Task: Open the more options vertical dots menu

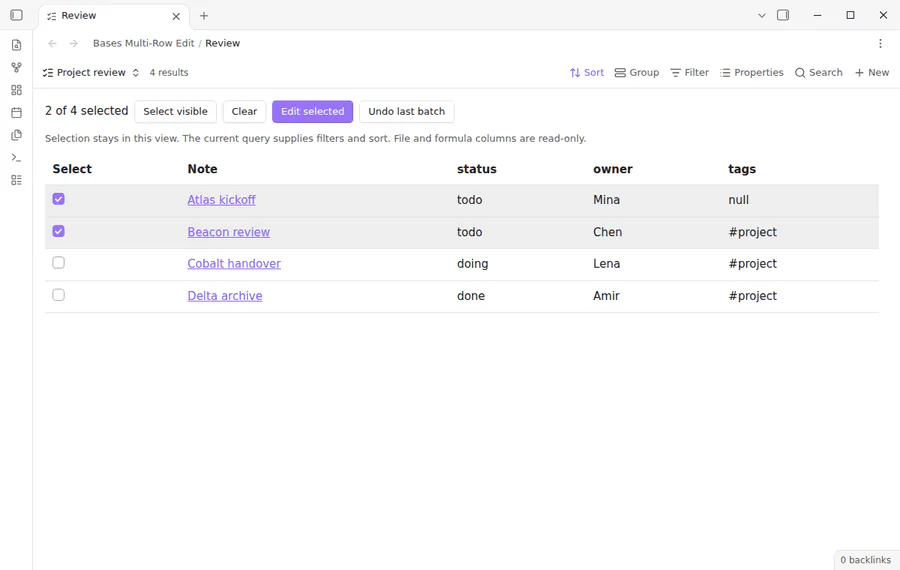Action: pos(880,43)
